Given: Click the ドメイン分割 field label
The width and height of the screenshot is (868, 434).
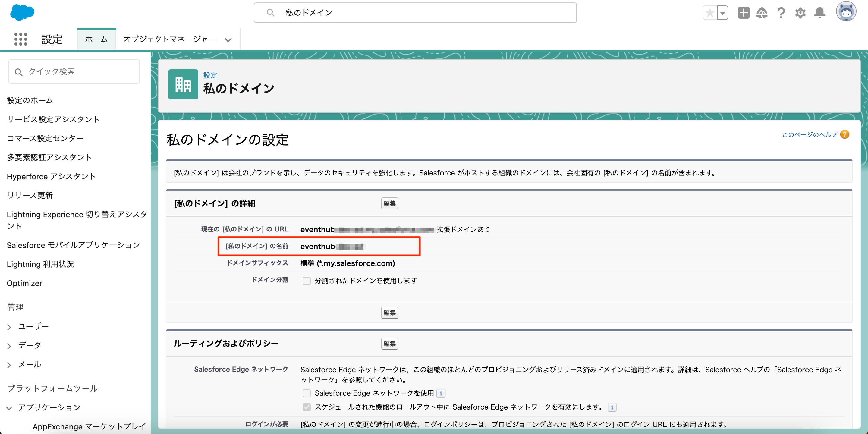Looking at the screenshot, I should pyautogui.click(x=270, y=280).
